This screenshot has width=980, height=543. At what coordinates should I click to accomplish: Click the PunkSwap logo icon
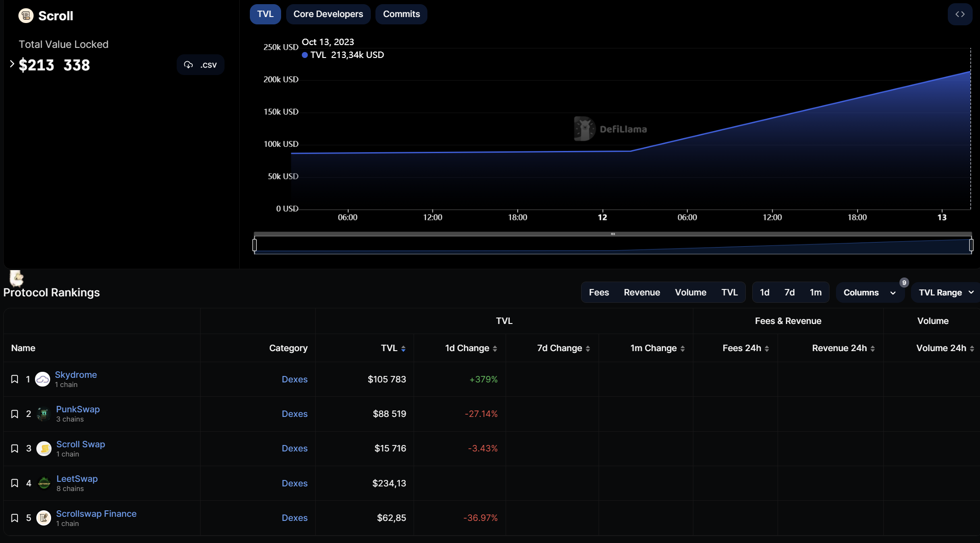click(x=44, y=414)
